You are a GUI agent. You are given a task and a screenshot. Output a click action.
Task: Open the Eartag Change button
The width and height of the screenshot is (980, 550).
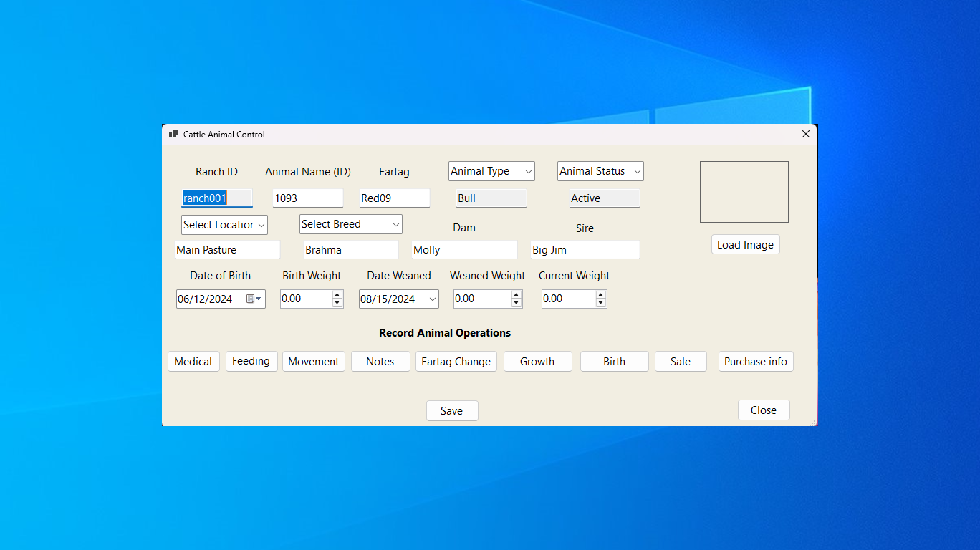[456, 362]
